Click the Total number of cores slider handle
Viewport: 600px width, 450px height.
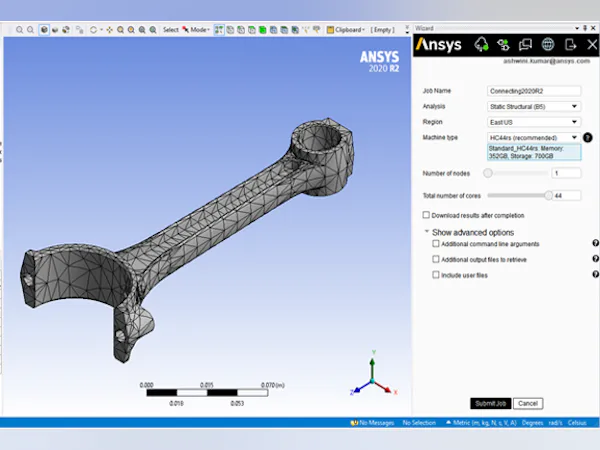click(x=548, y=196)
